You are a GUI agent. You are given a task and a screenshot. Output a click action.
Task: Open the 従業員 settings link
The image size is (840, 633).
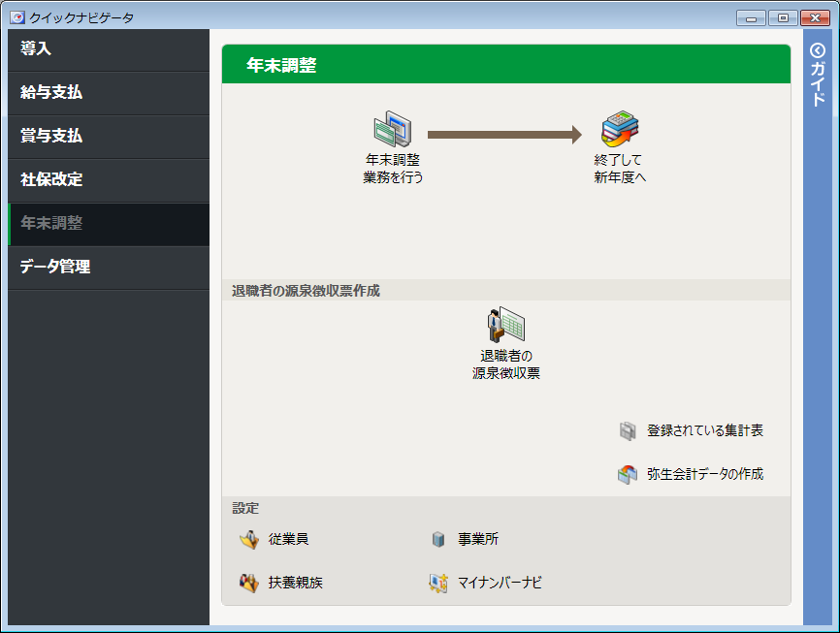[x=288, y=539]
